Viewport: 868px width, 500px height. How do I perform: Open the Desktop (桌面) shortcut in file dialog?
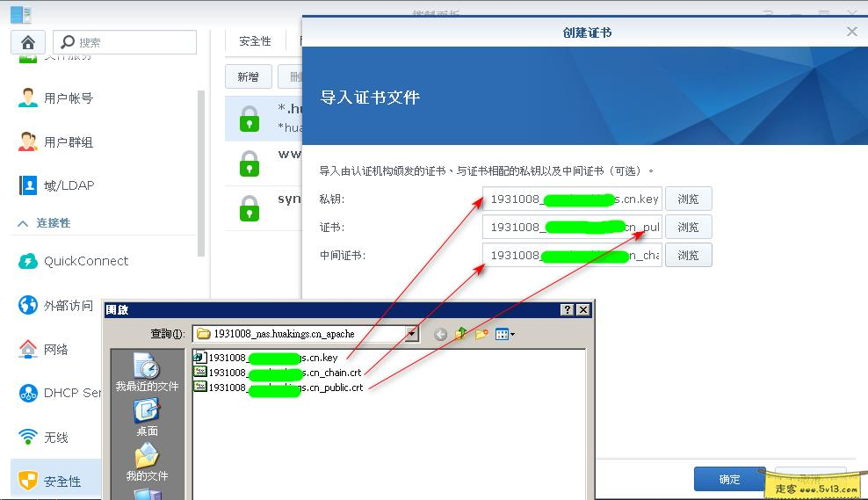pyautogui.click(x=147, y=417)
